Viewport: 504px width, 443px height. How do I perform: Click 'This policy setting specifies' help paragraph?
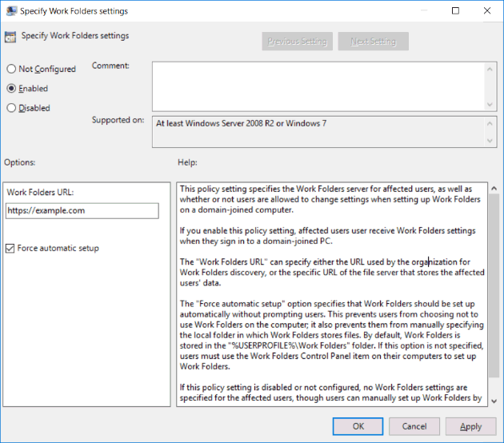(x=330, y=199)
